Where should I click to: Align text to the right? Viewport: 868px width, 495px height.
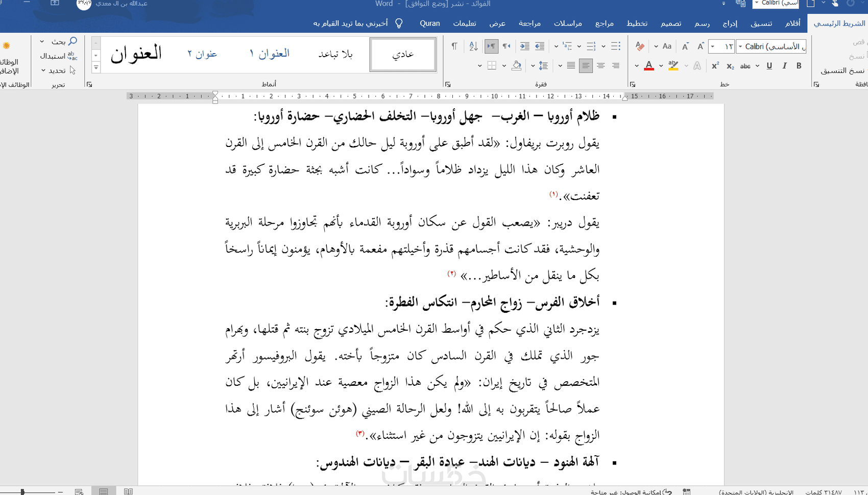pos(616,66)
